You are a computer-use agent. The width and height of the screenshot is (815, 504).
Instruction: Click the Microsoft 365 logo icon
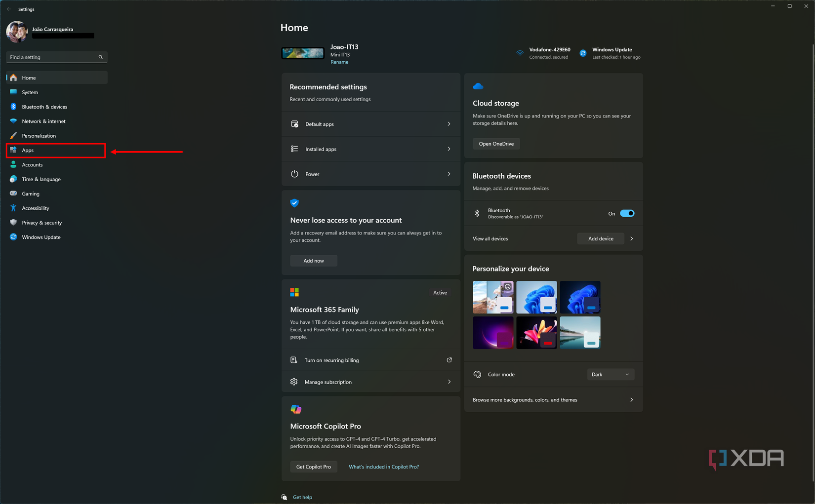pyautogui.click(x=294, y=292)
